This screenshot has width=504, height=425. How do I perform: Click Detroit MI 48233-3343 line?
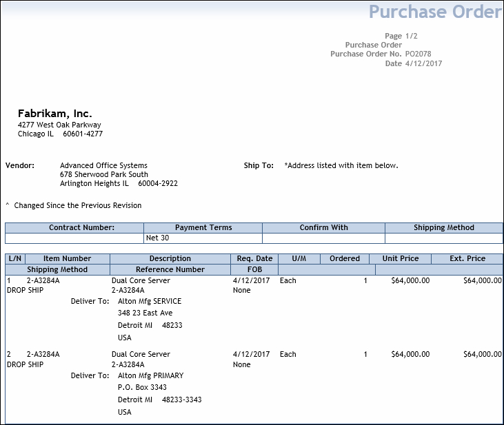[160, 400]
